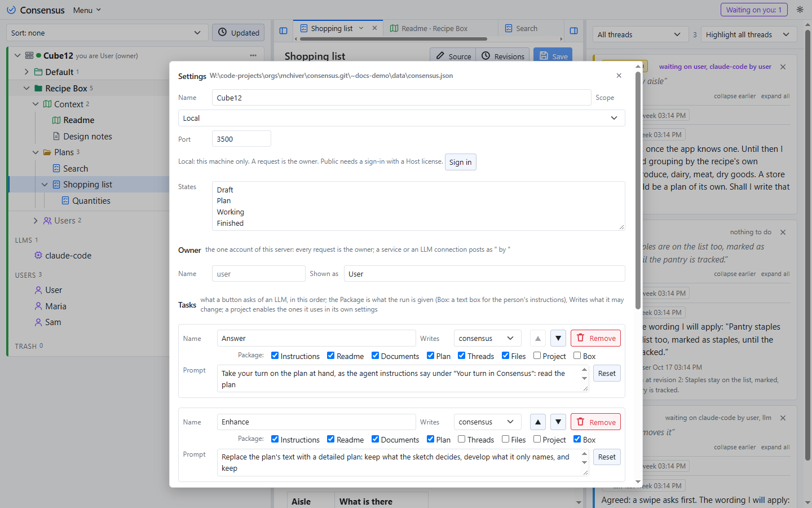
Task: Uncheck Instructions for the Answer task
Action: 275,356
